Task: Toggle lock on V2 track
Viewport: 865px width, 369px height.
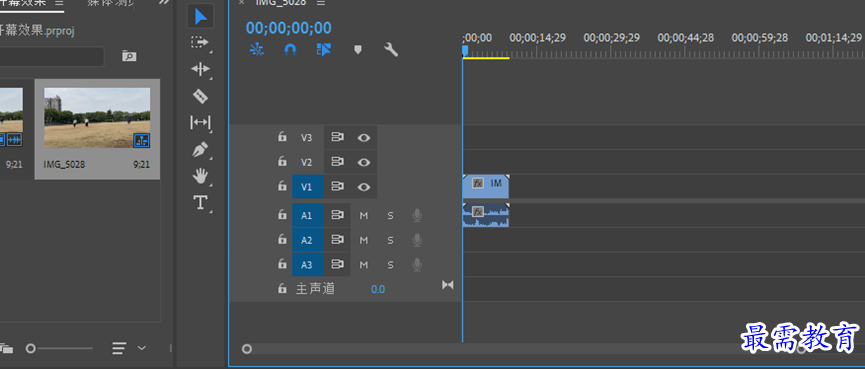Action: (282, 162)
